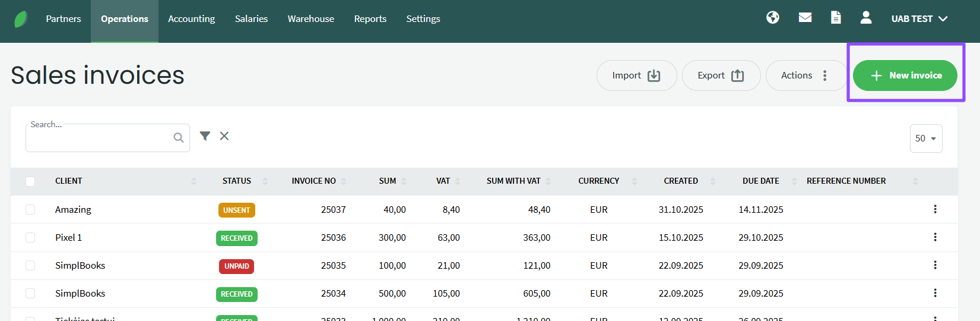Click the green leaf logo
The image size is (980, 321).
click(21, 19)
